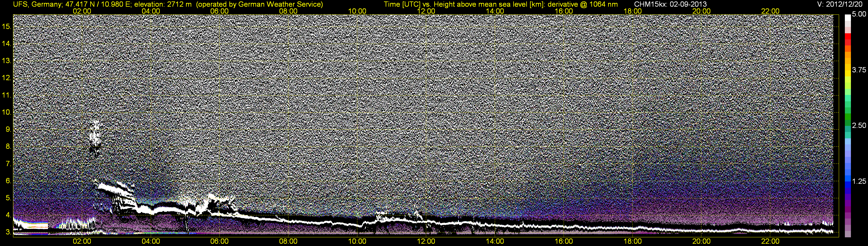
Task: Click bottom time axis label 14:00
Action: point(495,241)
